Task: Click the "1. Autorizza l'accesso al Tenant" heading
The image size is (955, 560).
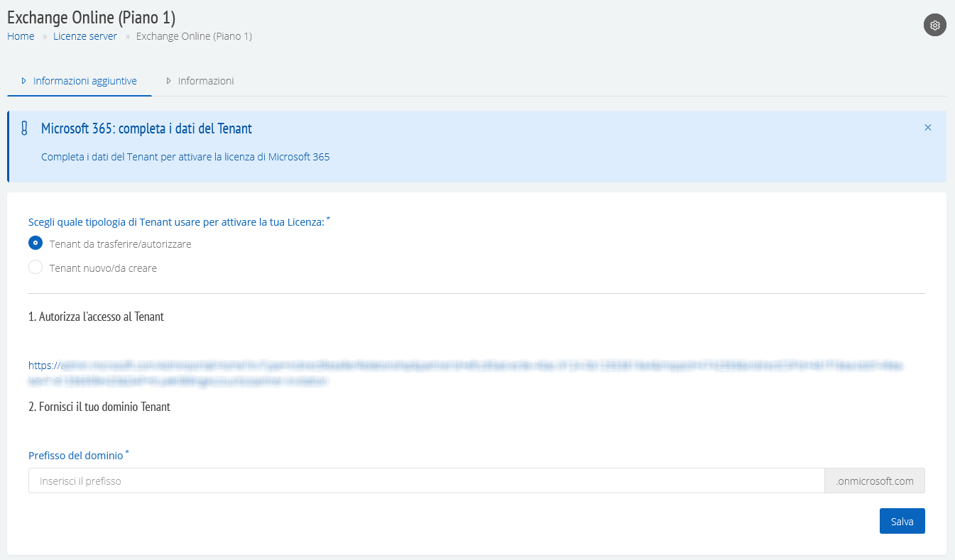Action: [96, 317]
